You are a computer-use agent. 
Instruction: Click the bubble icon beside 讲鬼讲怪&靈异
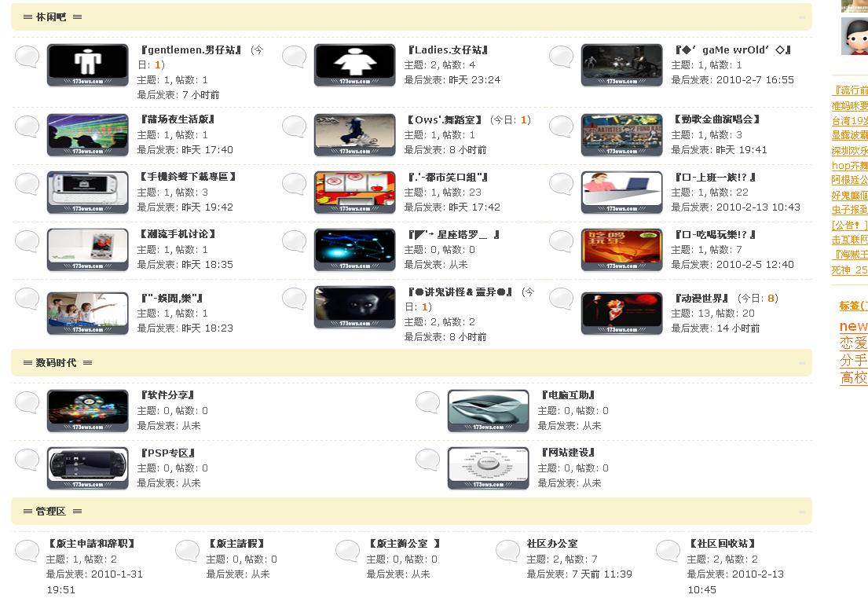pos(295,299)
